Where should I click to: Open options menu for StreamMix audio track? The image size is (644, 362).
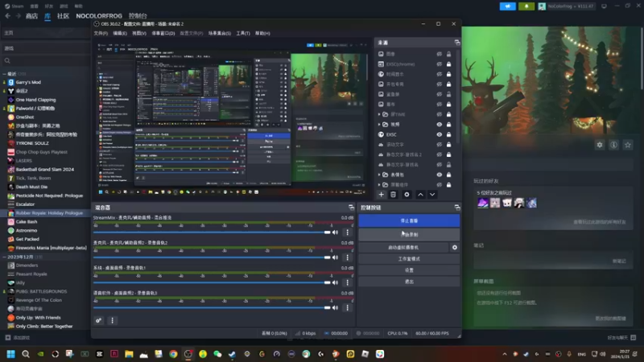[348, 232]
